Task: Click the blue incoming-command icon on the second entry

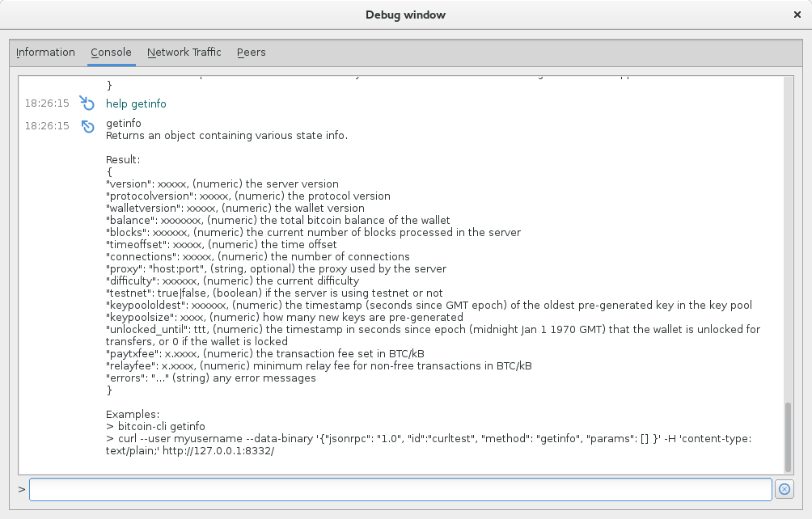Action: 87,126
